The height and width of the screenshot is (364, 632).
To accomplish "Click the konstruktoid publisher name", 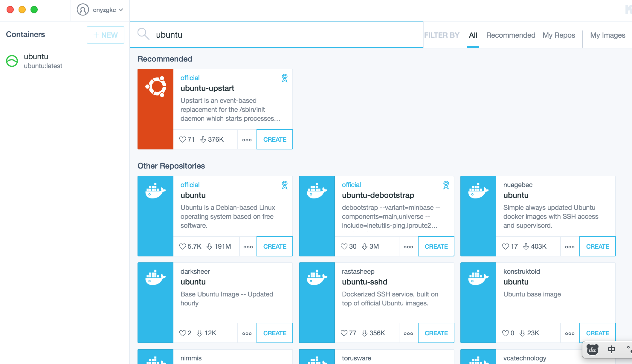I will [521, 271].
